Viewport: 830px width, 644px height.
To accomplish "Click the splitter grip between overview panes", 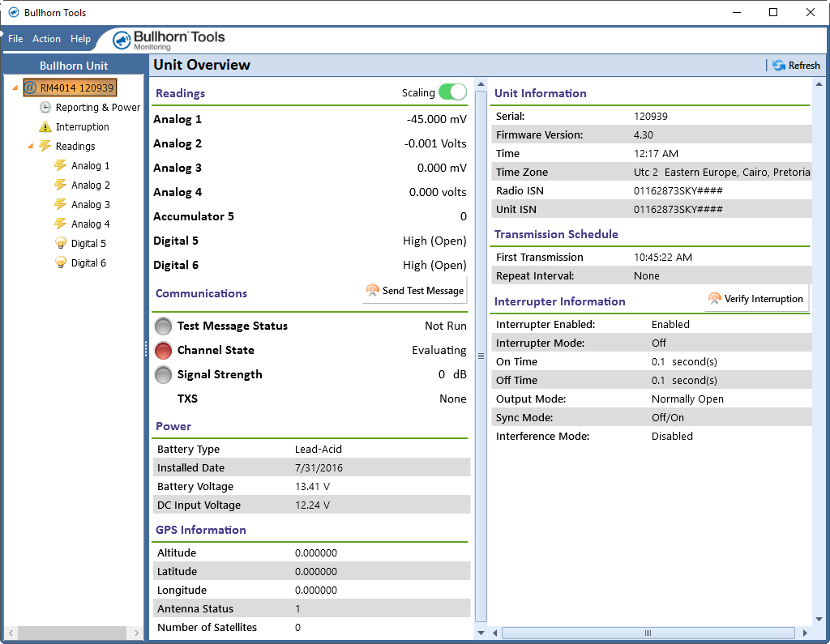I will point(481,356).
